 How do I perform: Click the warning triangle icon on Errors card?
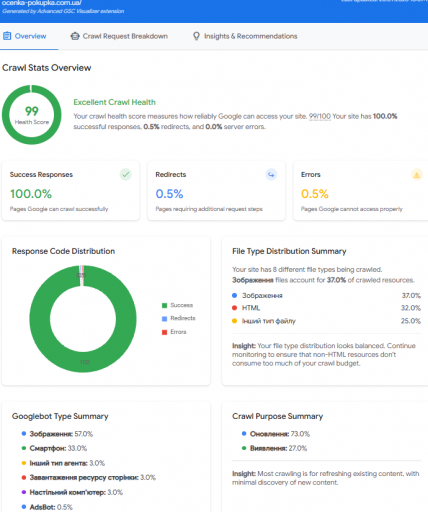pos(417,174)
